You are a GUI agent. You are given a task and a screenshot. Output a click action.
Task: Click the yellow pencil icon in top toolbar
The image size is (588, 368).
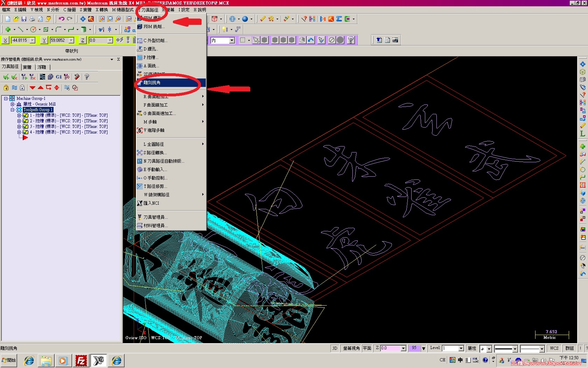(x=263, y=19)
